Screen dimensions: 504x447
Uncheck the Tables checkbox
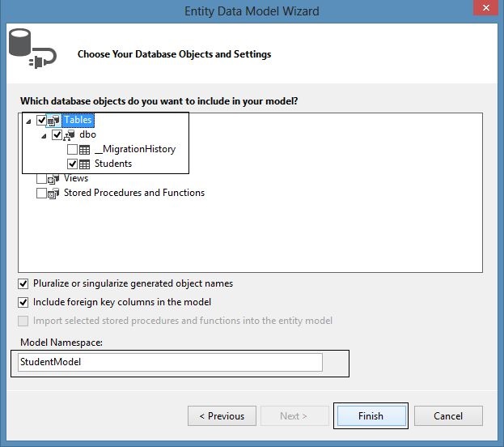(41, 120)
